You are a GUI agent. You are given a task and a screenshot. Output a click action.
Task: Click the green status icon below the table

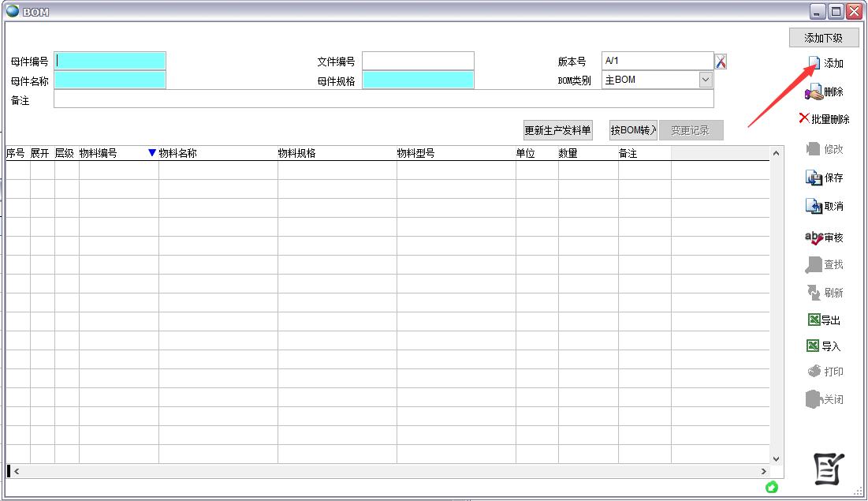pyautogui.click(x=772, y=487)
